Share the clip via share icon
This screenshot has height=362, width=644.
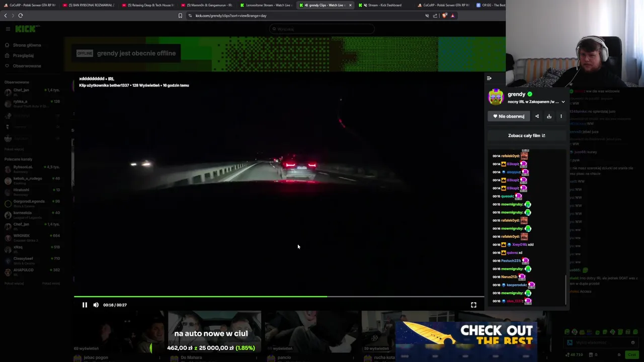[537, 116]
